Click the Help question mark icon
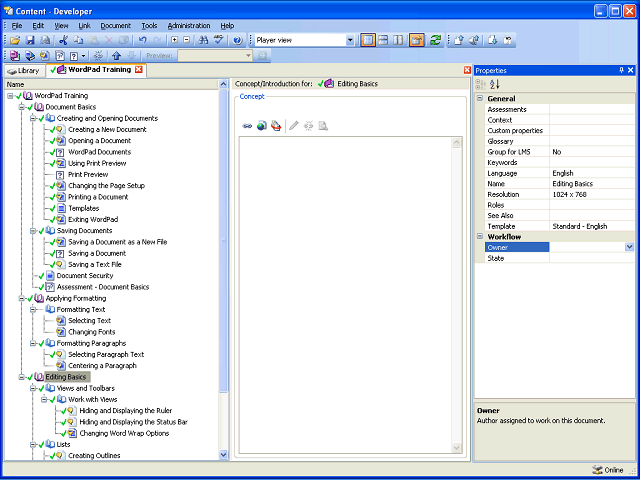640x480 pixels. pos(238,40)
